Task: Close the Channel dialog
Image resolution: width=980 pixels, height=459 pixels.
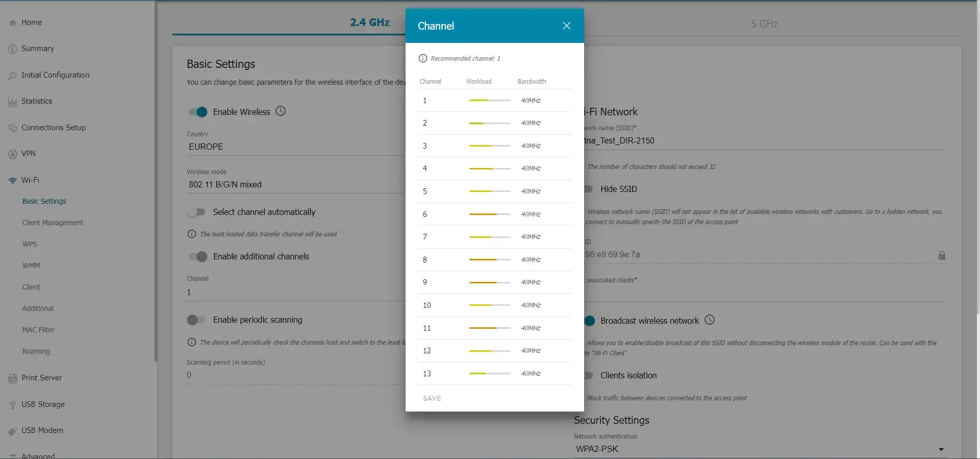Action: (566, 26)
